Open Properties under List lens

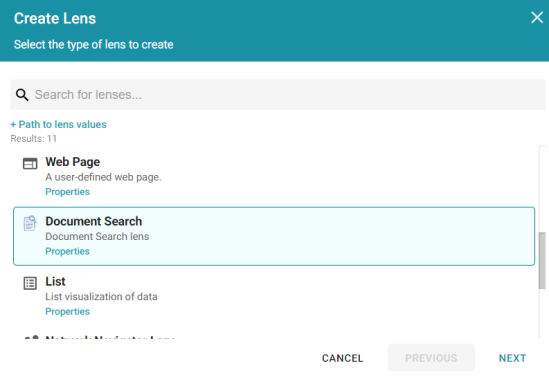point(67,311)
